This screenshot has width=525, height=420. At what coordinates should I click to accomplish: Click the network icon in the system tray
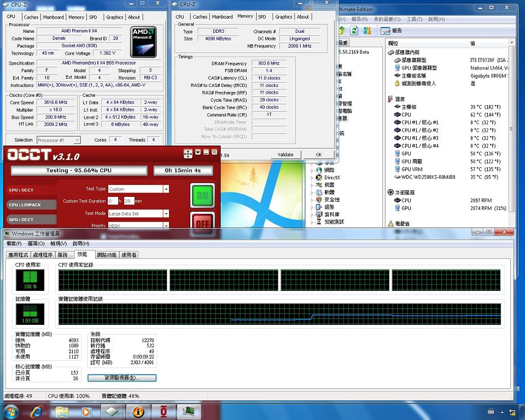[x=512, y=412]
